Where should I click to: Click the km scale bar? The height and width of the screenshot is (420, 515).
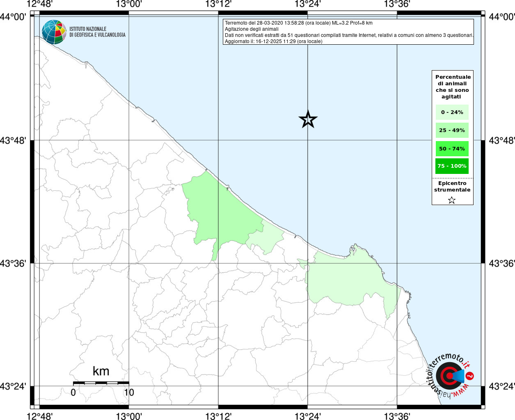click(x=101, y=383)
